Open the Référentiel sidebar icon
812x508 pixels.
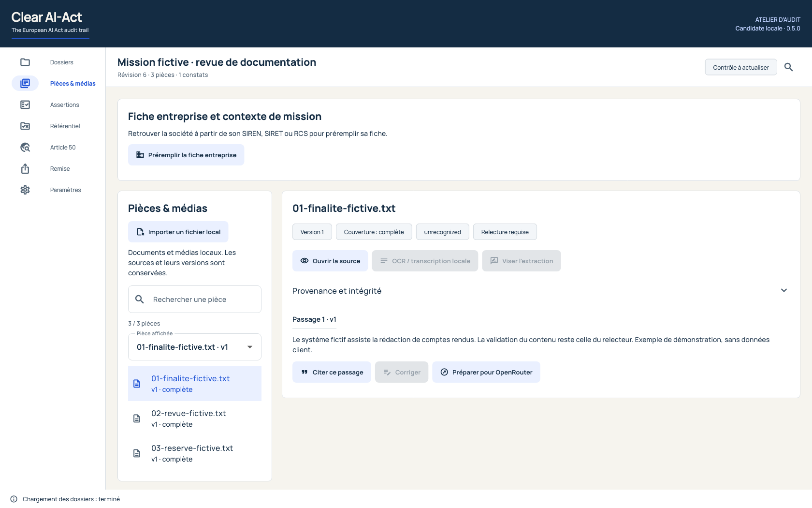pyautogui.click(x=25, y=126)
